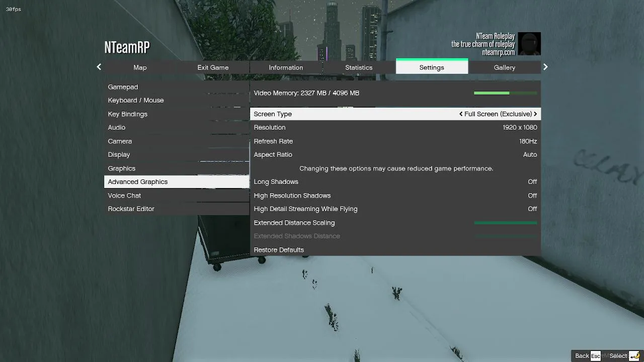Screen dimensions: 644x362
Task: Open Audio settings category
Action: click(x=177, y=128)
